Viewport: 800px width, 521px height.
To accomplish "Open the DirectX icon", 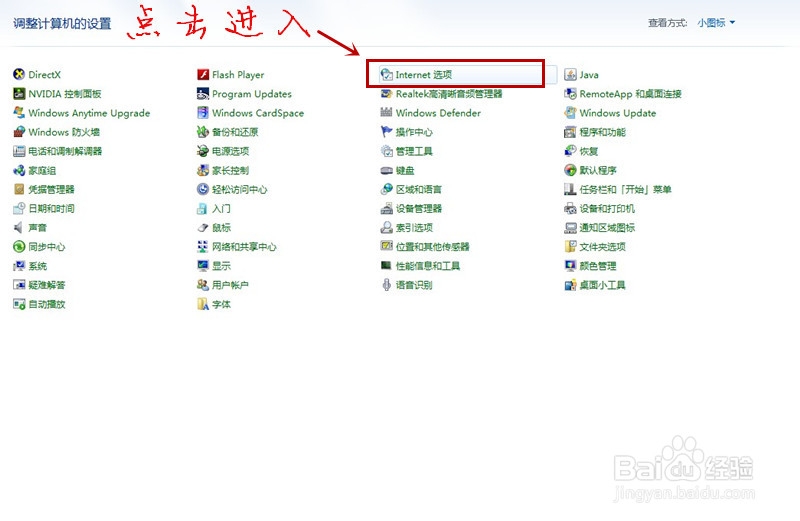I will 19,75.
